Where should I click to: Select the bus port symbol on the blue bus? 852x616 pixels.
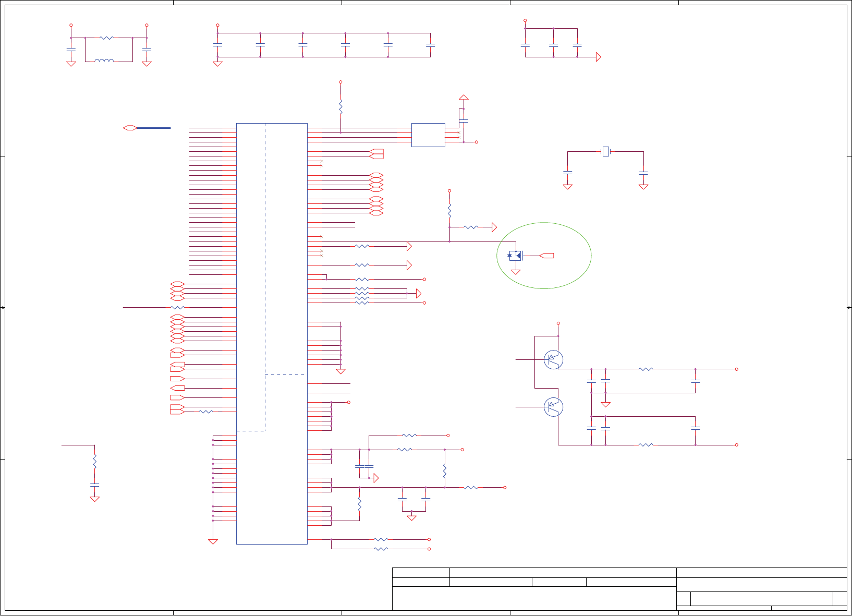130,128
